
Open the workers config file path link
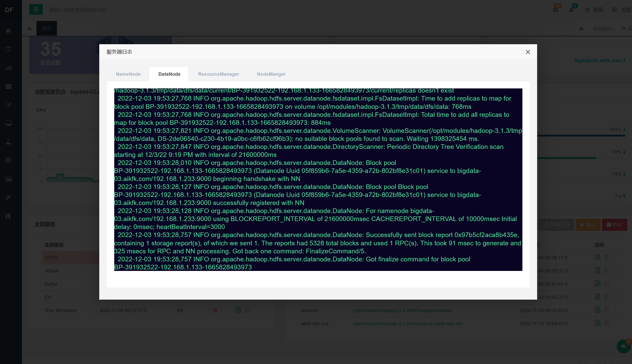click(402, 310)
